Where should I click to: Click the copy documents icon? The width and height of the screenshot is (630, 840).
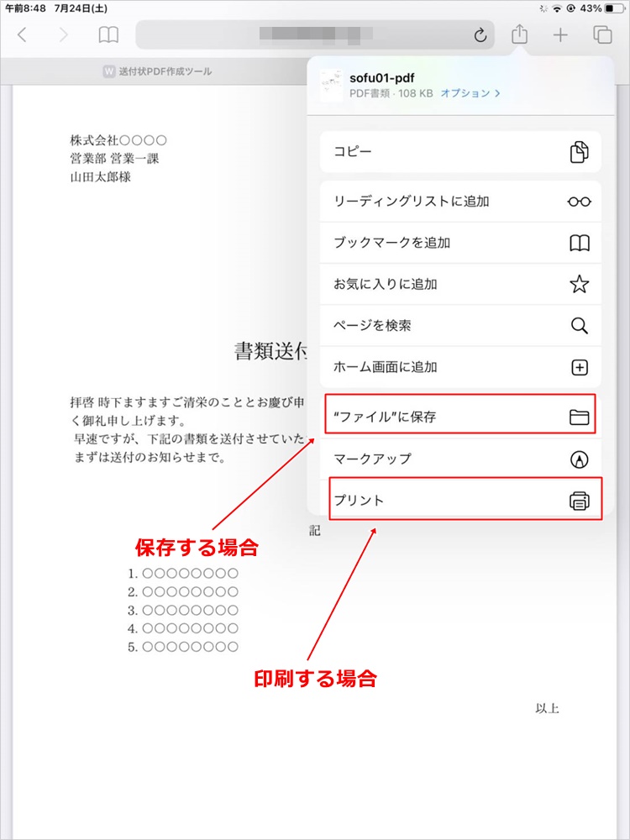coord(579,152)
